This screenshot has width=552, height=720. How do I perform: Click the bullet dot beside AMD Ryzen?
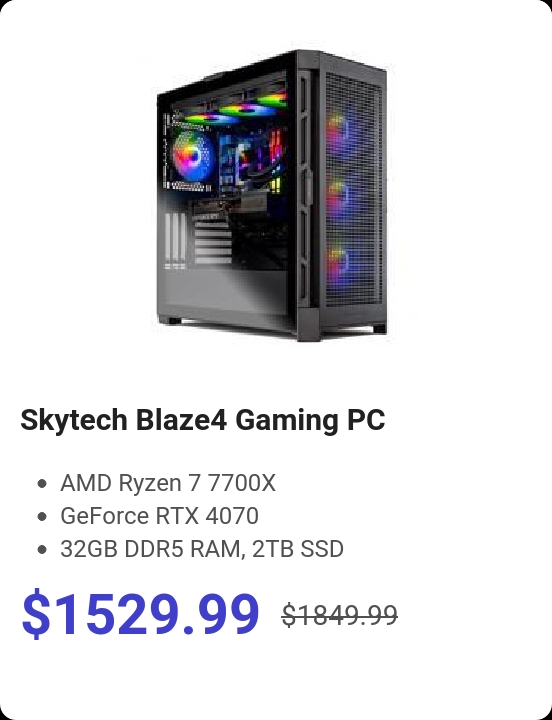42,484
